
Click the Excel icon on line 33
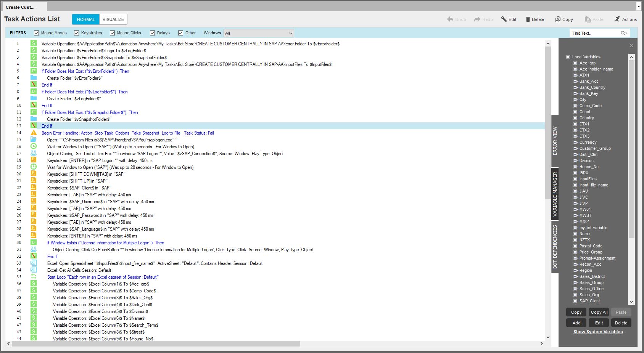(x=34, y=263)
